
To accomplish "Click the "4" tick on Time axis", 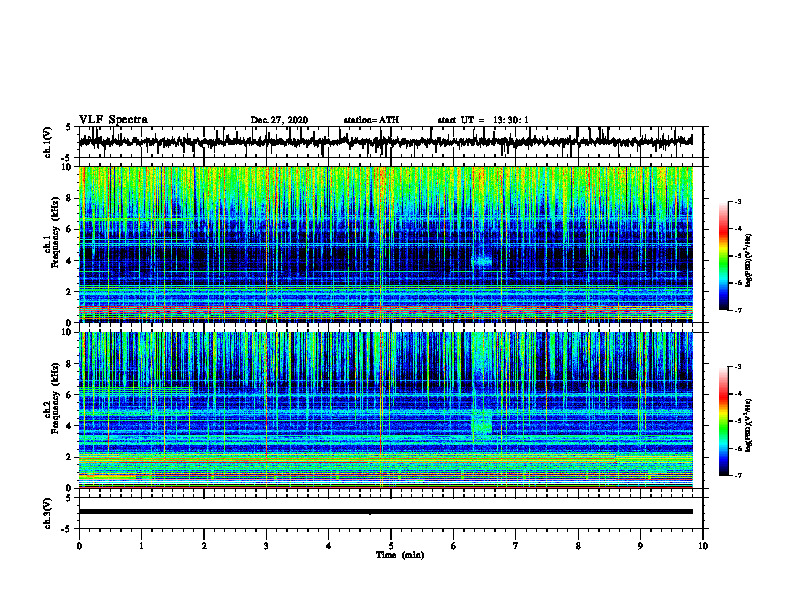I will point(329,546).
